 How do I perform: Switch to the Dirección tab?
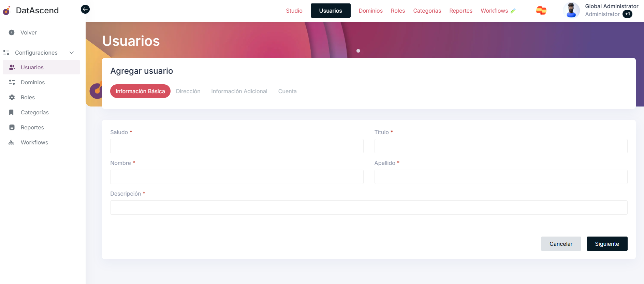(x=188, y=91)
